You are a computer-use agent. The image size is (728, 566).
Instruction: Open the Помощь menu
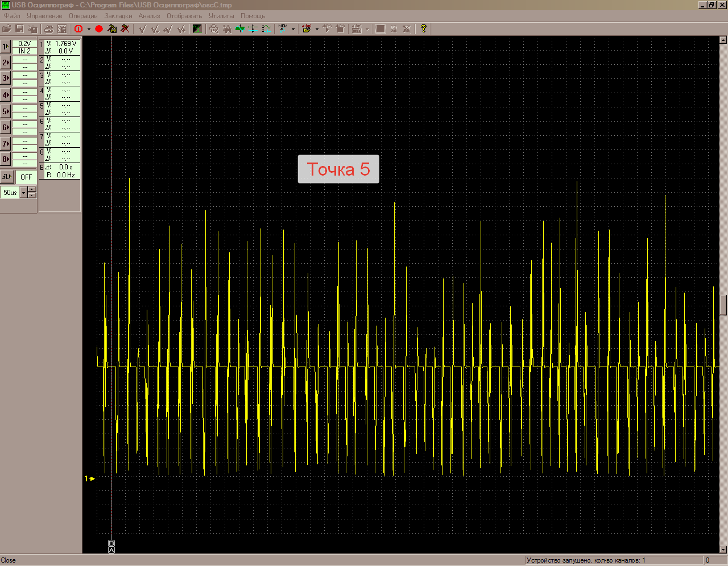pos(253,16)
